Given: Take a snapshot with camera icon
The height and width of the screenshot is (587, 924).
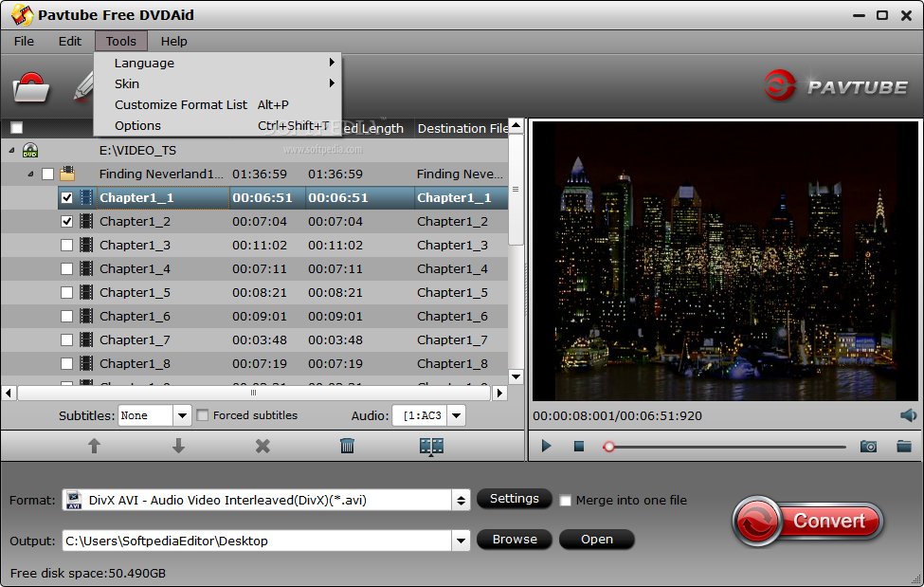Looking at the screenshot, I should pos(868,447).
